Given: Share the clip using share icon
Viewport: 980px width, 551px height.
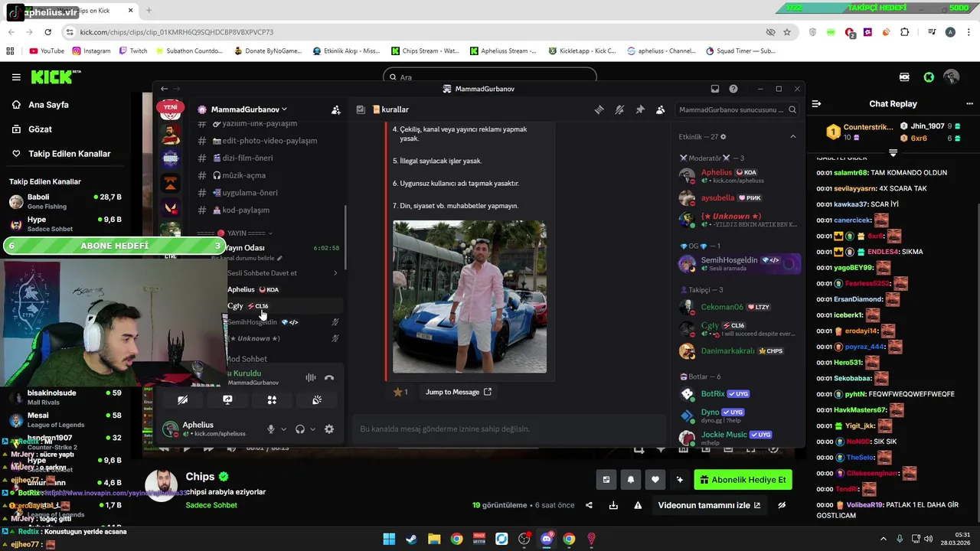Looking at the screenshot, I should 589,505.
